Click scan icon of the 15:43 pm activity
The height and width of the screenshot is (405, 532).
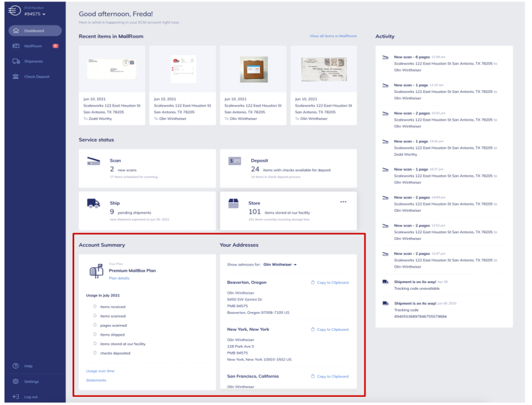coord(385,114)
